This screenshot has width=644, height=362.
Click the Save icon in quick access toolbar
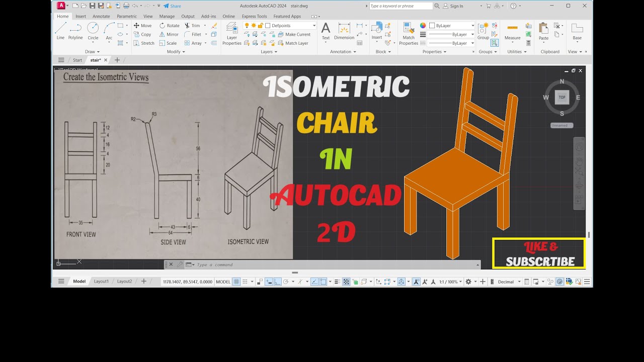92,6
